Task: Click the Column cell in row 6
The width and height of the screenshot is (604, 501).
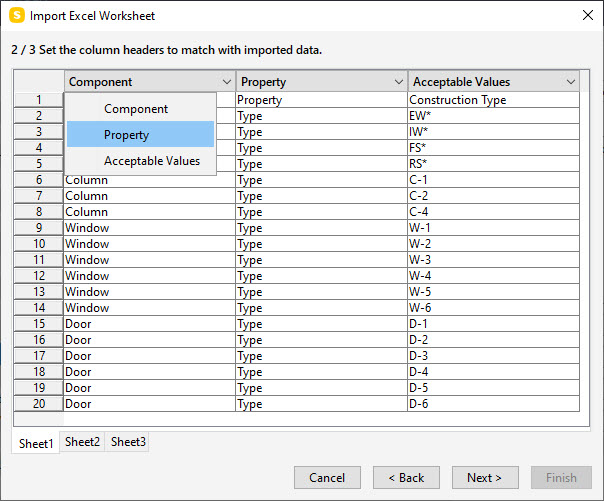Action: click(x=149, y=180)
